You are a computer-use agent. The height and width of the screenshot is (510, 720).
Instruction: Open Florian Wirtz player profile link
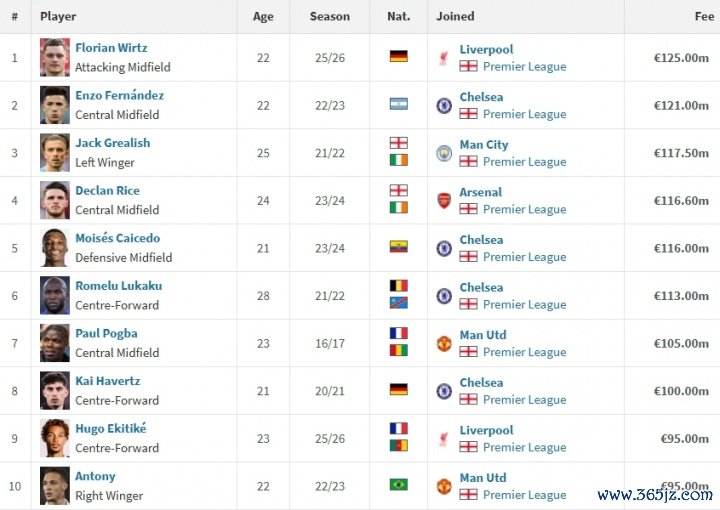(x=111, y=48)
